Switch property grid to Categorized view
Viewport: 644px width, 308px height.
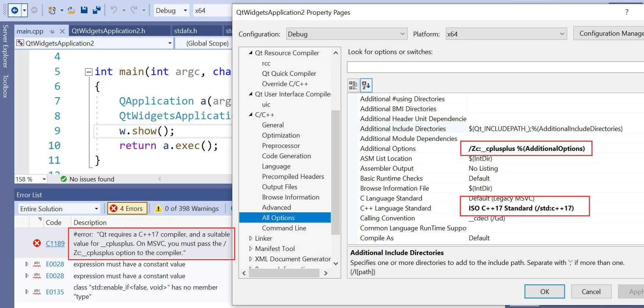coord(353,85)
